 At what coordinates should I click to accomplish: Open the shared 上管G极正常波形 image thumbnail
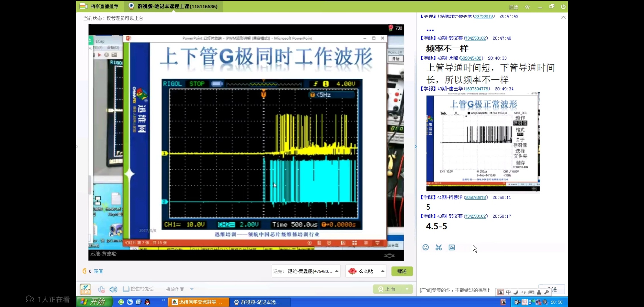483,142
